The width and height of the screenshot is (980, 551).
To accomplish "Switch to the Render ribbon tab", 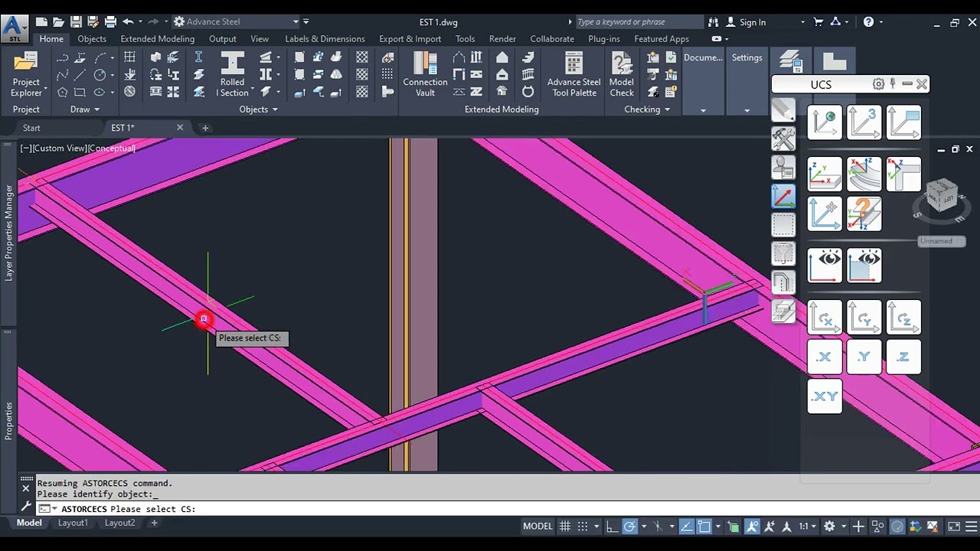I will (x=502, y=39).
